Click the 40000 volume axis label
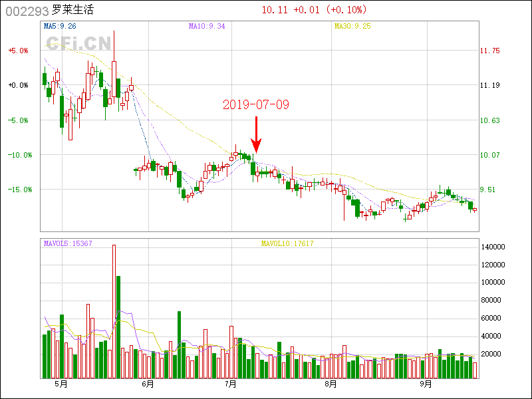This screenshot has height=399, width=532. (x=491, y=336)
